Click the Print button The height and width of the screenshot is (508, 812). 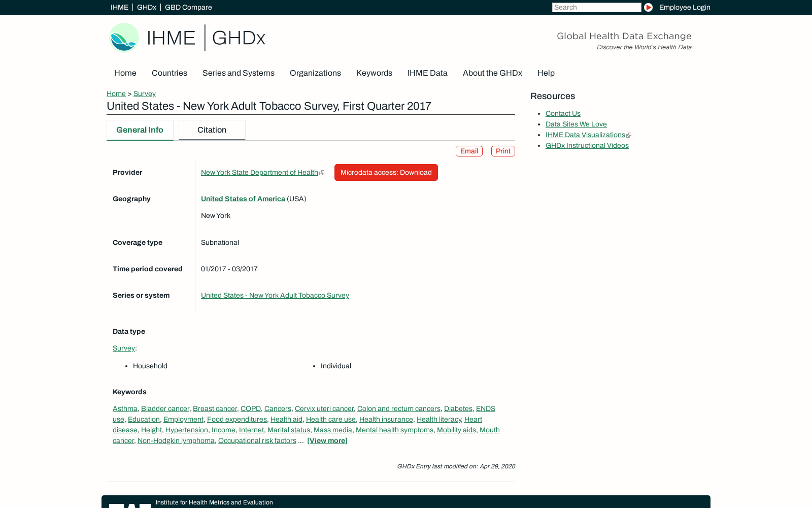[x=503, y=151]
